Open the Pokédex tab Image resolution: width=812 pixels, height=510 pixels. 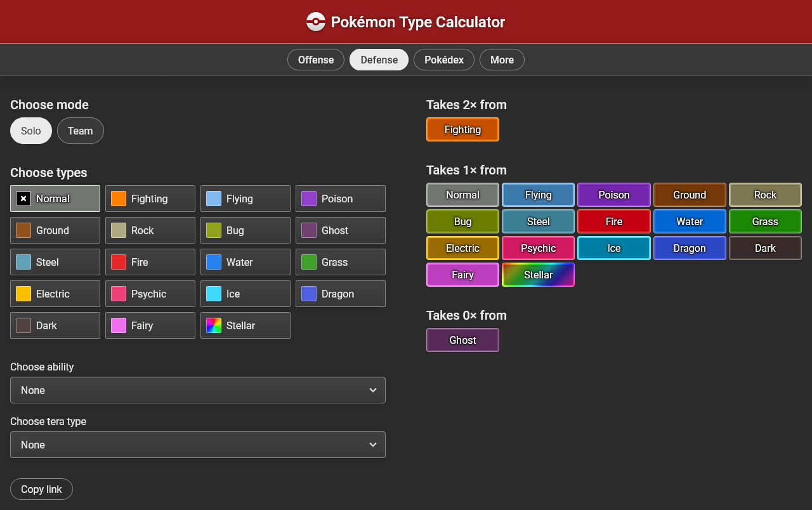tap(444, 60)
